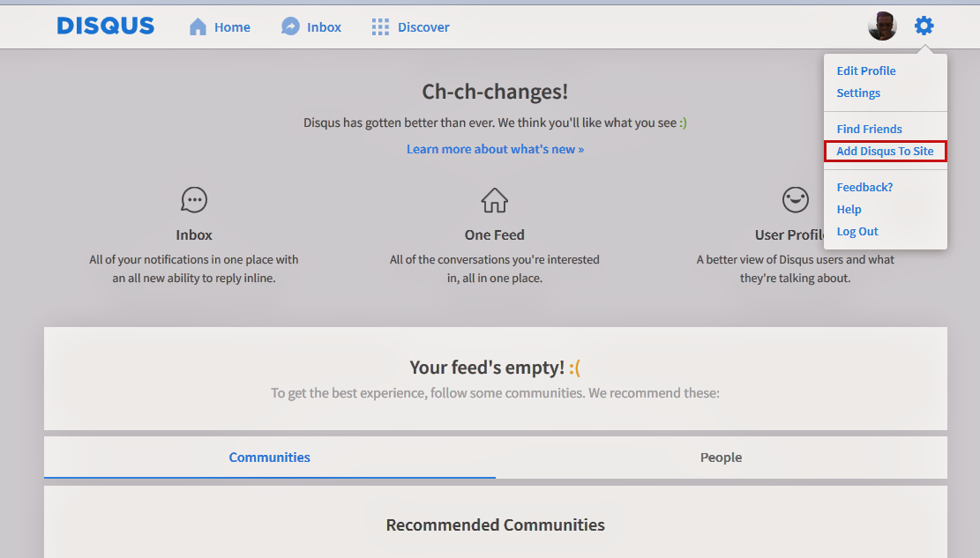Open Learn more about what's new link
The width and height of the screenshot is (980, 558).
495,149
